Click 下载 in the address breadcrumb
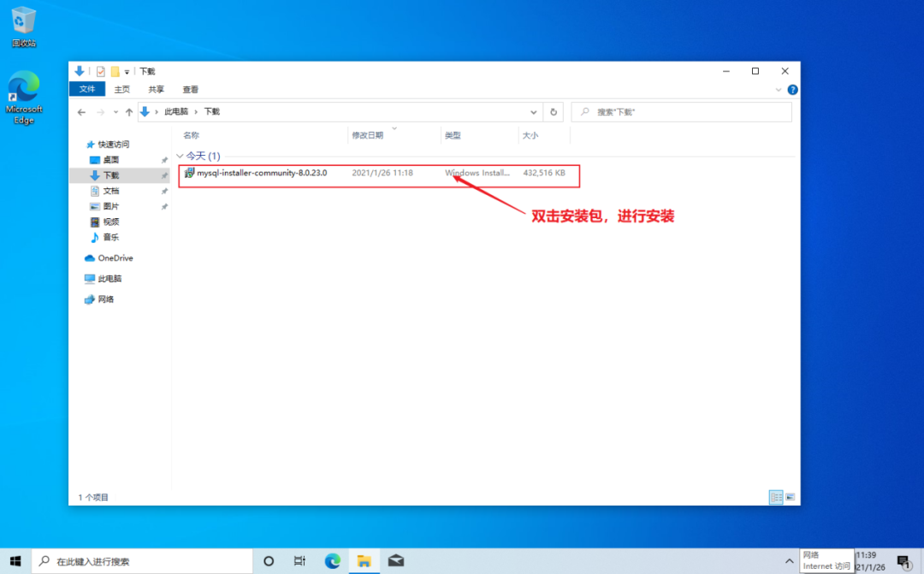This screenshot has width=924, height=574. coord(211,111)
